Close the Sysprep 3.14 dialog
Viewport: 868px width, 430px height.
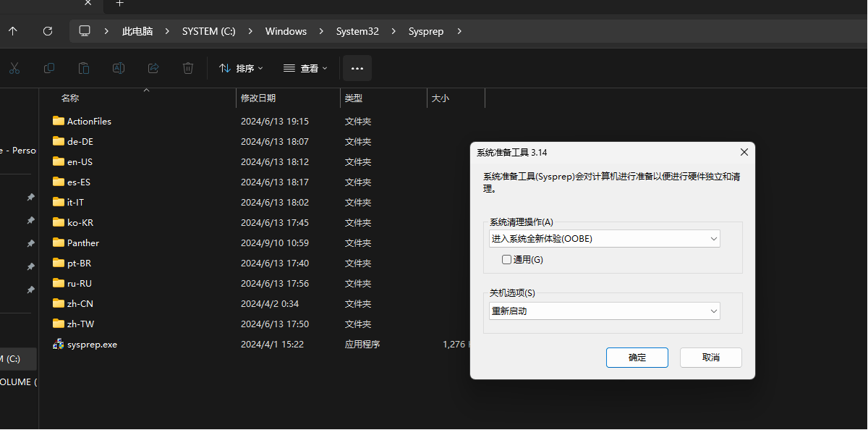(x=744, y=152)
